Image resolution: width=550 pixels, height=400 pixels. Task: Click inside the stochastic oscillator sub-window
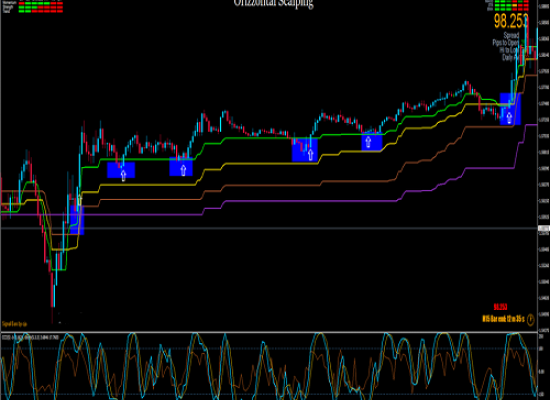269,367
